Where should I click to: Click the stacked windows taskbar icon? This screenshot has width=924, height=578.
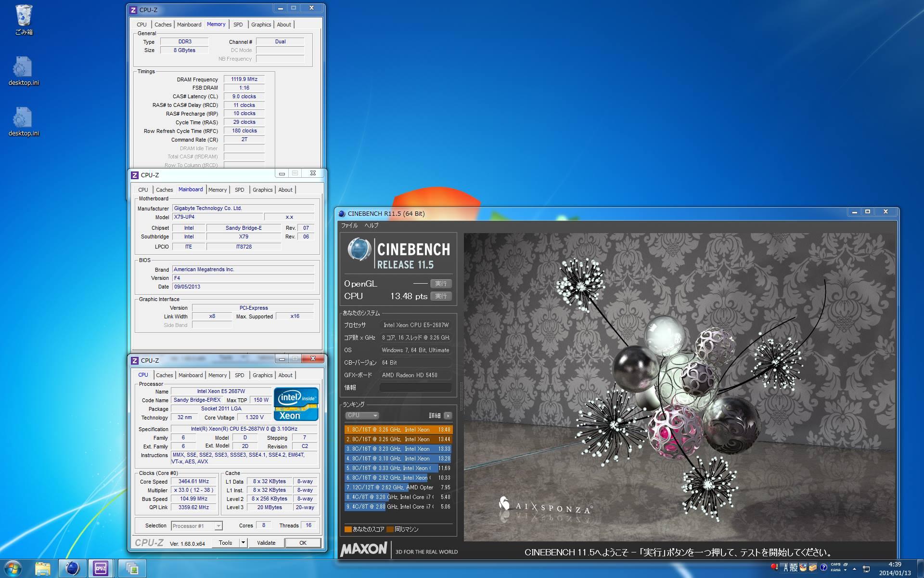(x=132, y=568)
